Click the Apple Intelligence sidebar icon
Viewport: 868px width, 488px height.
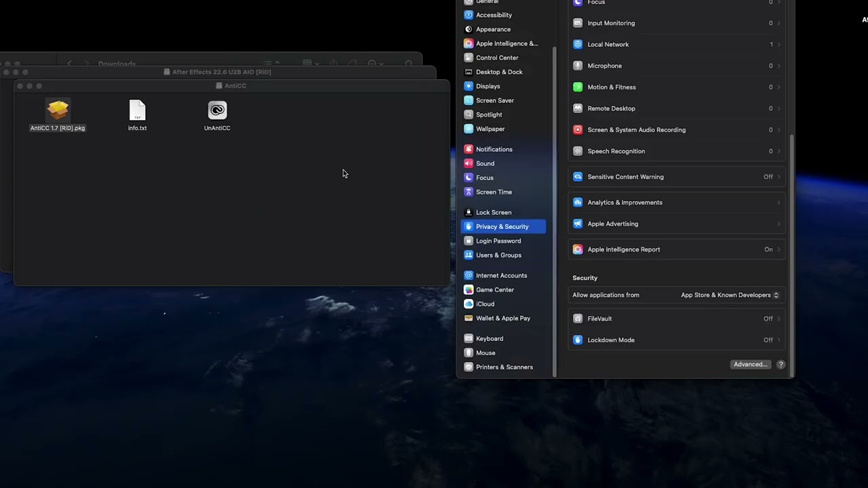coord(469,43)
